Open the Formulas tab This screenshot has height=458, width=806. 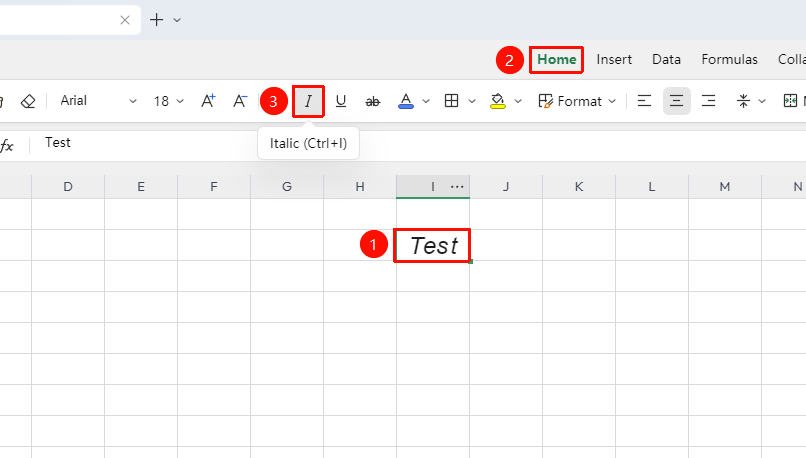729,60
